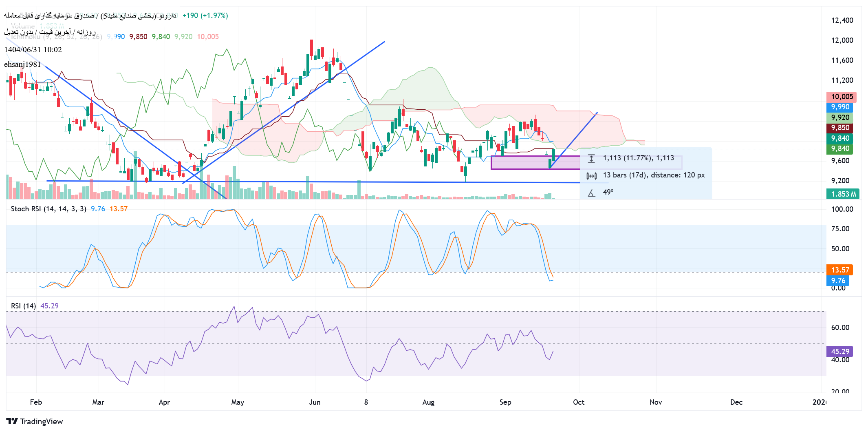
Task: Click the blue 9.76 Stoch RSI axis label
Action: coord(838,281)
